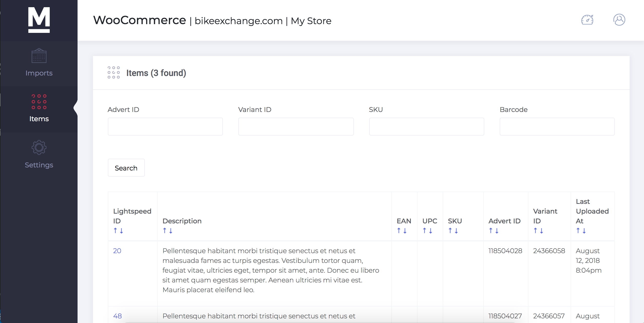Click the grid icon beside Items heading

click(113, 72)
